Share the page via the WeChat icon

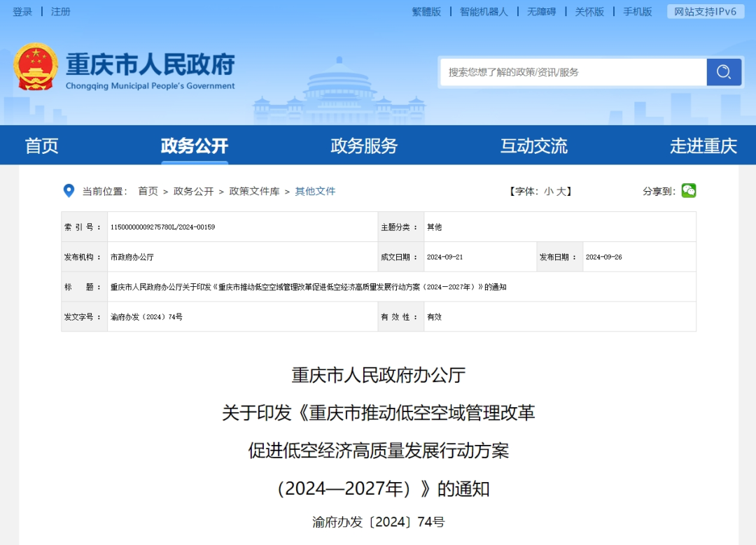(688, 190)
